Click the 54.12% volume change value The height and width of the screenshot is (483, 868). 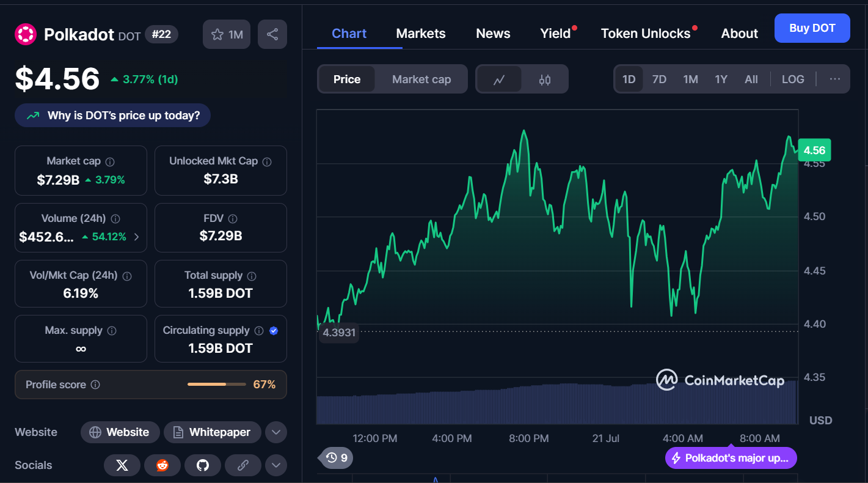coord(104,237)
